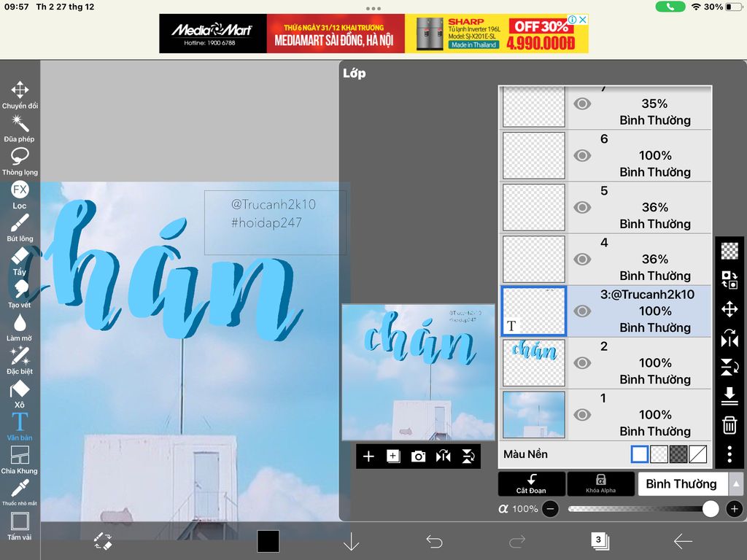
Task: Select the Chuyển đổi transform tool
Action: 20,94
